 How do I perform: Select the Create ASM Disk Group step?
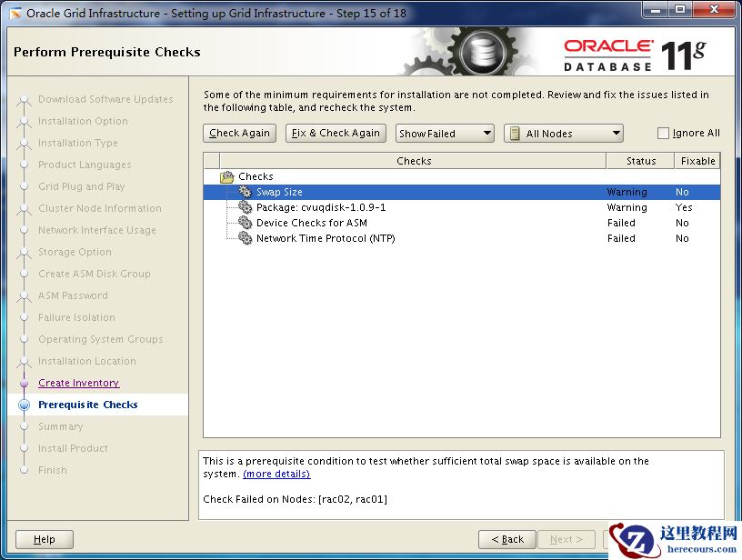(x=95, y=274)
